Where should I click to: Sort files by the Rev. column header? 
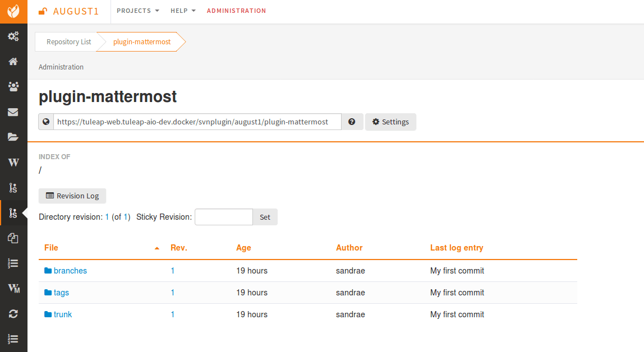(178, 248)
